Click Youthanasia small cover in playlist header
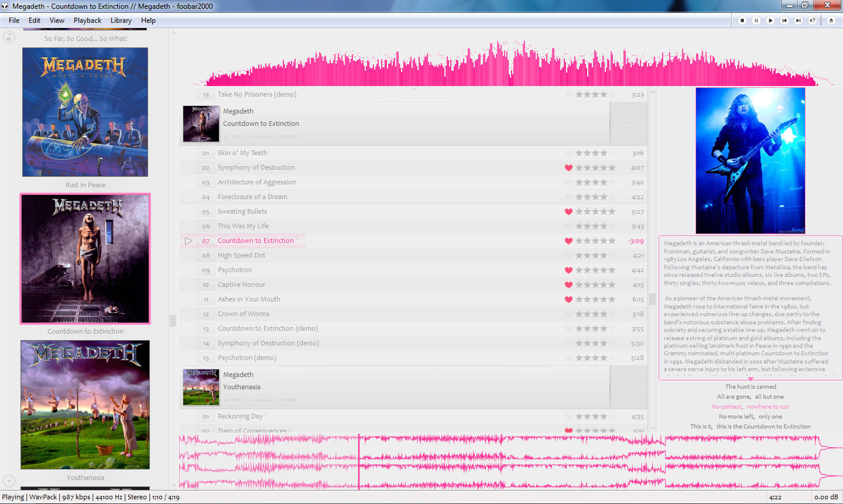This screenshot has width=843, height=504. click(201, 387)
